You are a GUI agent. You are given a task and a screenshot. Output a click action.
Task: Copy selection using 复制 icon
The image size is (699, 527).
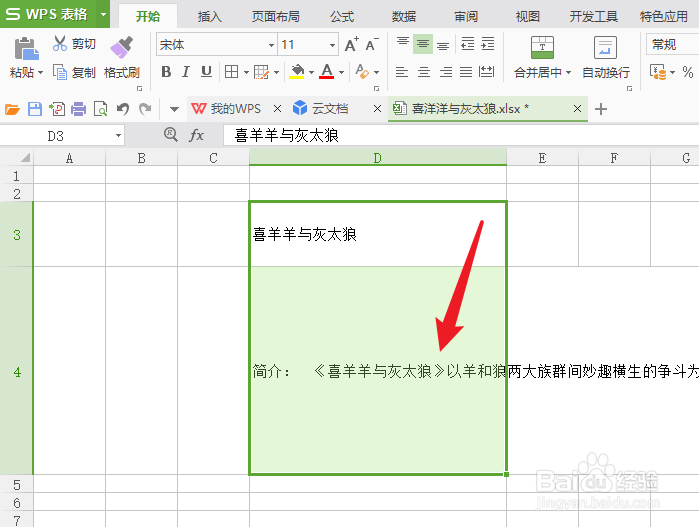click(x=60, y=72)
